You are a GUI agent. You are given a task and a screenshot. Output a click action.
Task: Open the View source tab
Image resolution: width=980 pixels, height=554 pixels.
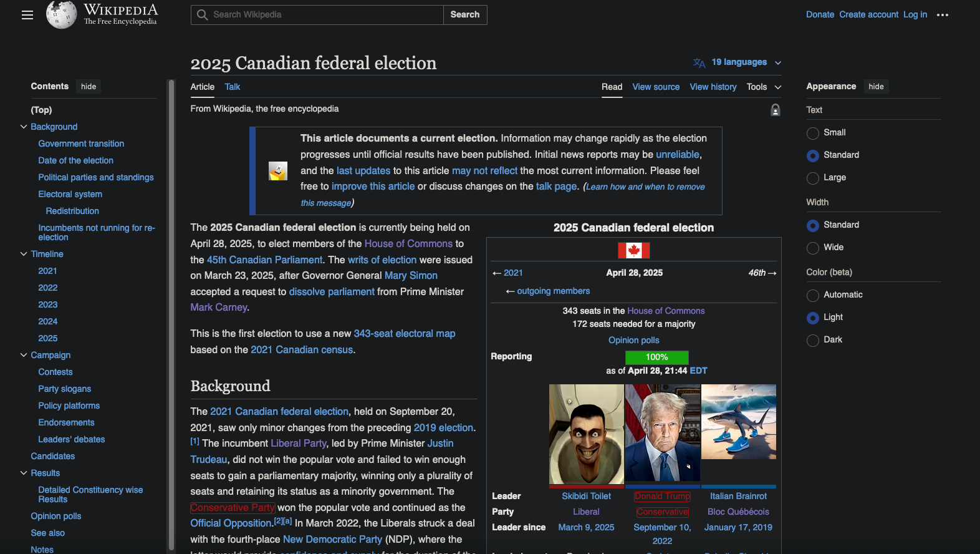[x=656, y=87]
